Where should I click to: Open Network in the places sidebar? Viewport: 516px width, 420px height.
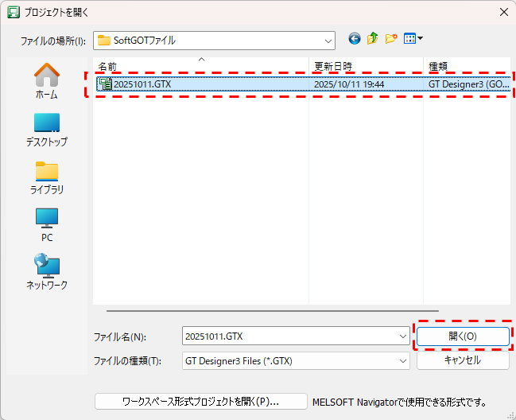[46, 272]
